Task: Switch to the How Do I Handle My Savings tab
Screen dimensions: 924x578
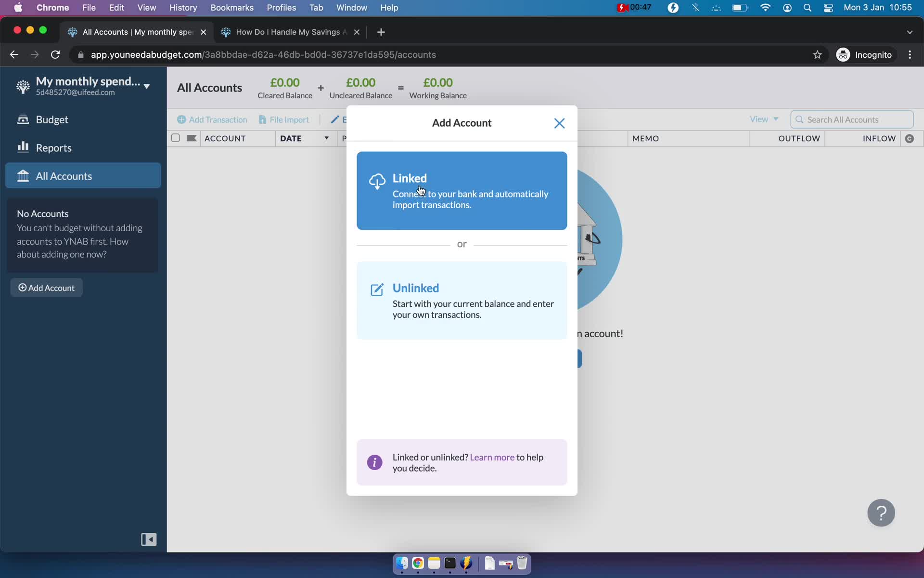Action: 291,32
